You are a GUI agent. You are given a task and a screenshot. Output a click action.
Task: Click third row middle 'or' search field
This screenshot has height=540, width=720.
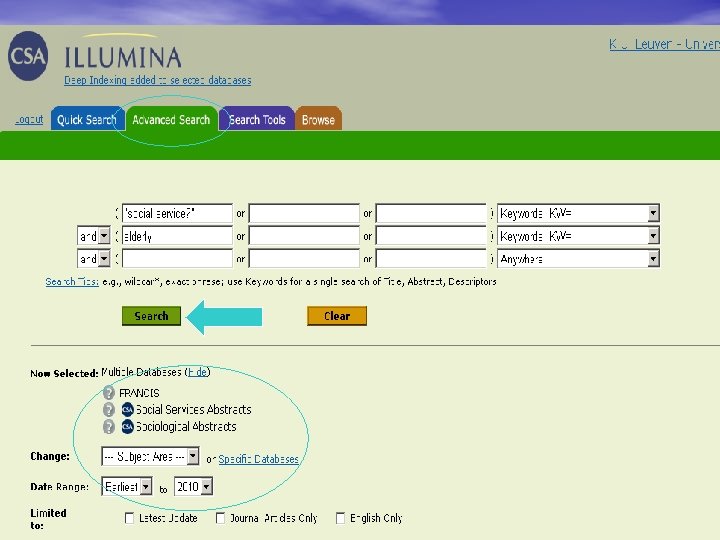click(x=304, y=259)
